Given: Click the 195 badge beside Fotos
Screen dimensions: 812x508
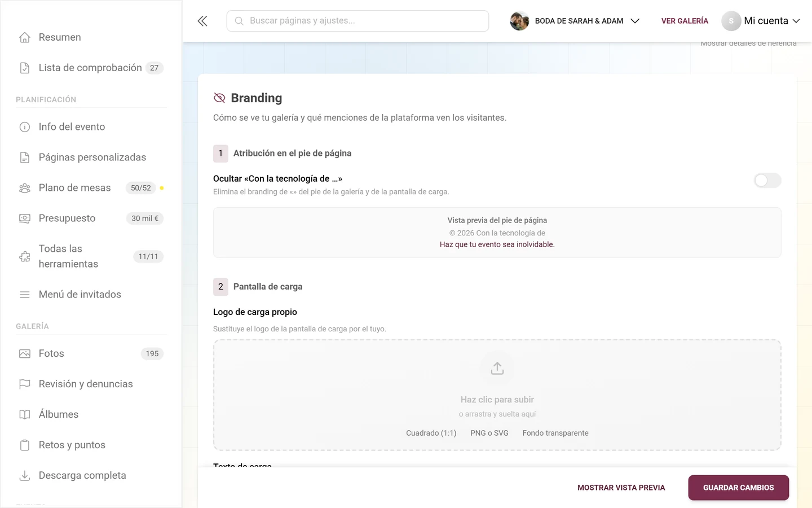Looking at the screenshot, I should click(152, 354).
